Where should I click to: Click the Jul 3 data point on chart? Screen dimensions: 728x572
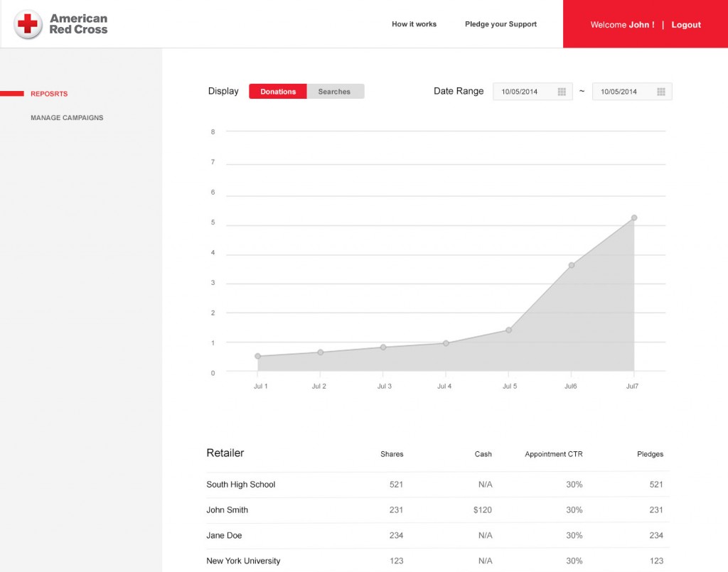click(x=383, y=347)
